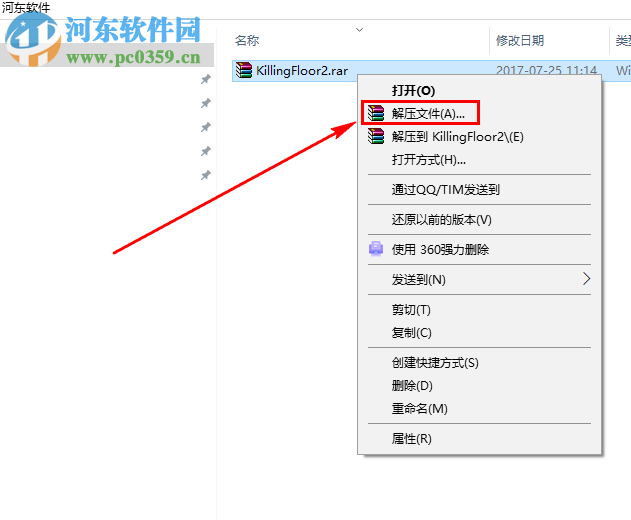
Task: Expand the 发送到(N) submenu arrow
Action: tap(586, 279)
